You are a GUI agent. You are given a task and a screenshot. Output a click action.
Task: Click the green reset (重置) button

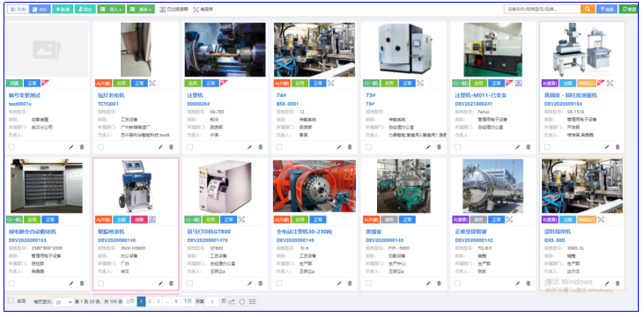(628, 9)
